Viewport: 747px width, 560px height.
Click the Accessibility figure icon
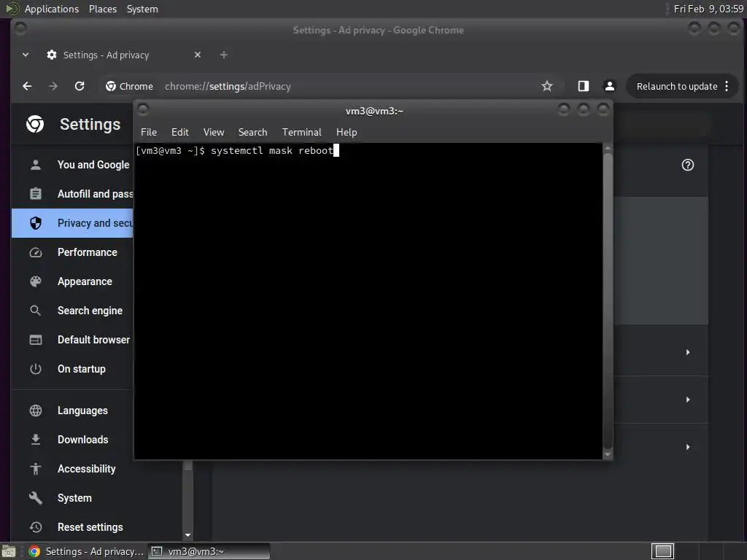pos(36,469)
